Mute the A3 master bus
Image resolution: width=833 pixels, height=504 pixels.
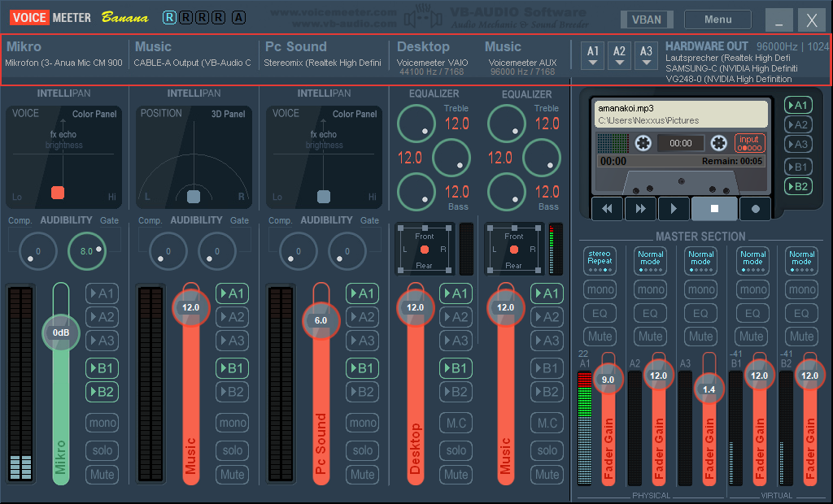pos(700,337)
